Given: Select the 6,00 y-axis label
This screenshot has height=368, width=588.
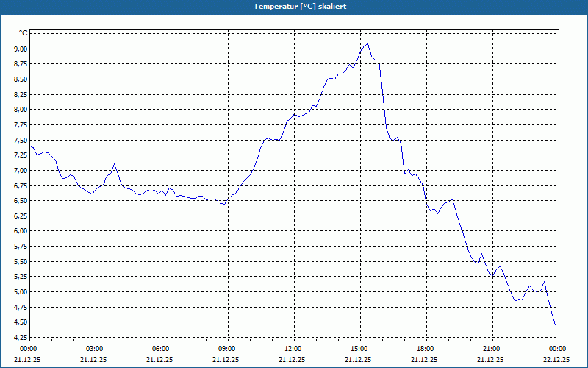Looking at the screenshot, I should coord(21,231).
